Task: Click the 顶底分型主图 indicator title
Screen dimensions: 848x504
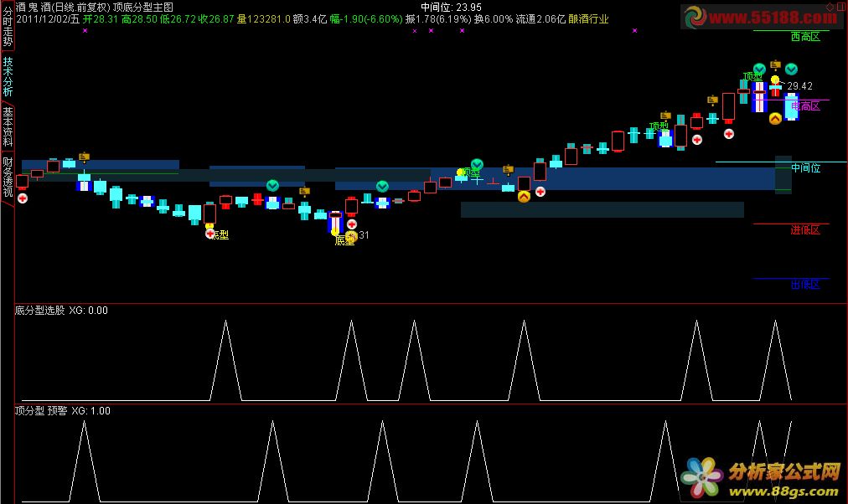Action: [143, 8]
